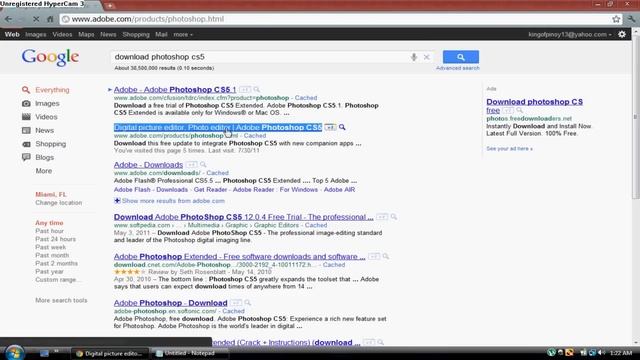Open Mail tab in top bar

[x=161, y=34]
